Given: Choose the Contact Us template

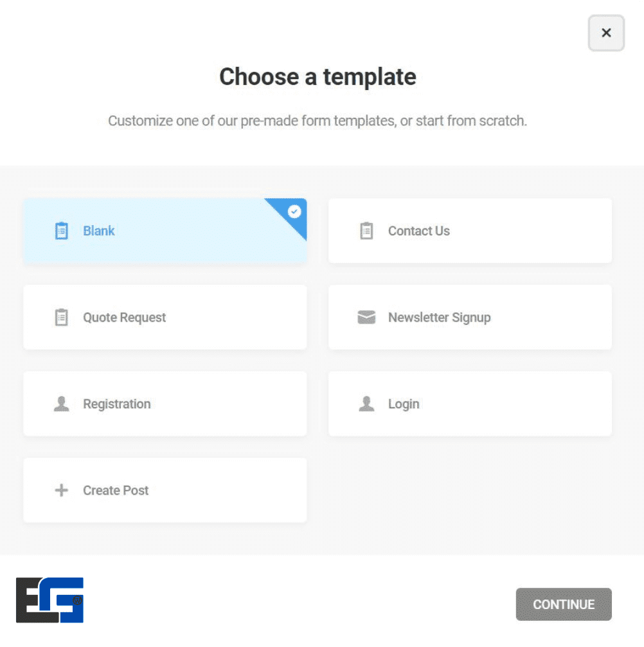Looking at the screenshot, I should tap(418, 231).
